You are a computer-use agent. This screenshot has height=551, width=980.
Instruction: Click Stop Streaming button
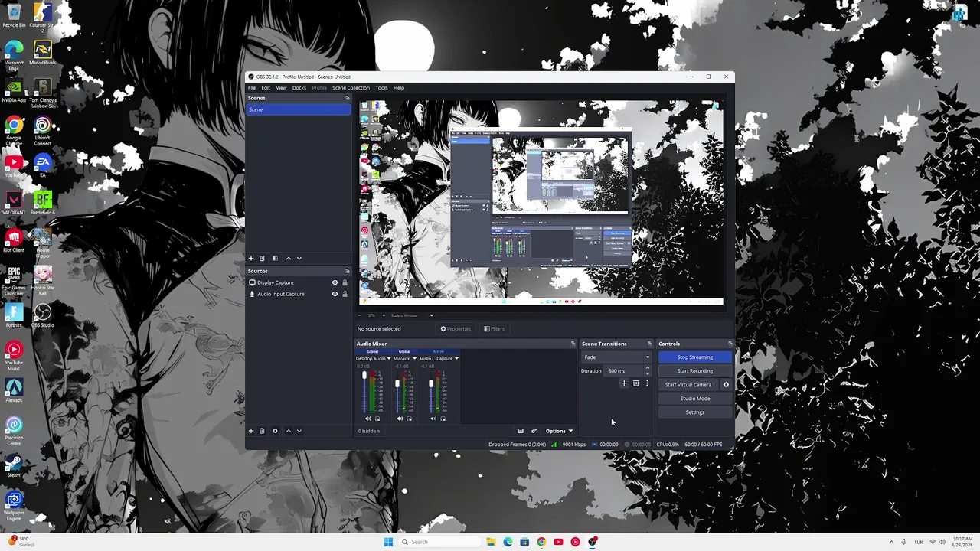pos(695,357)
